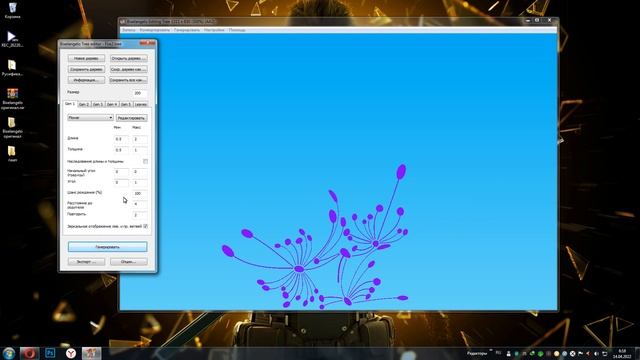
Task: Open the REC video file on desktop
Action: (12, 39)
